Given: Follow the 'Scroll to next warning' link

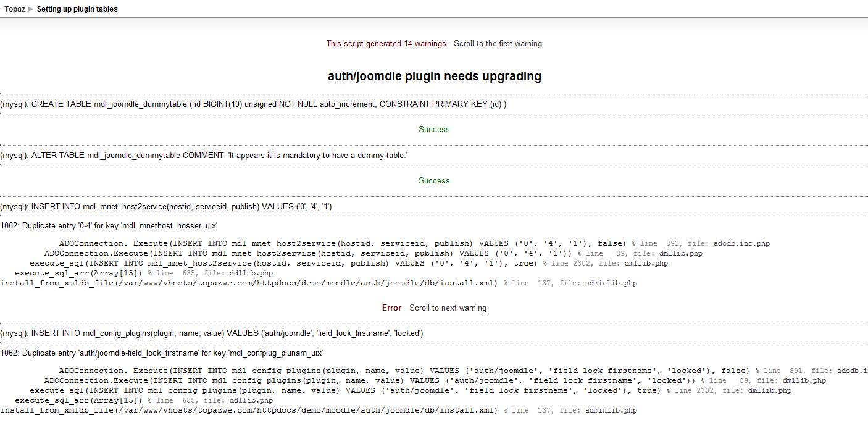Looking at the screenshot, I should (x=448, y=308).
